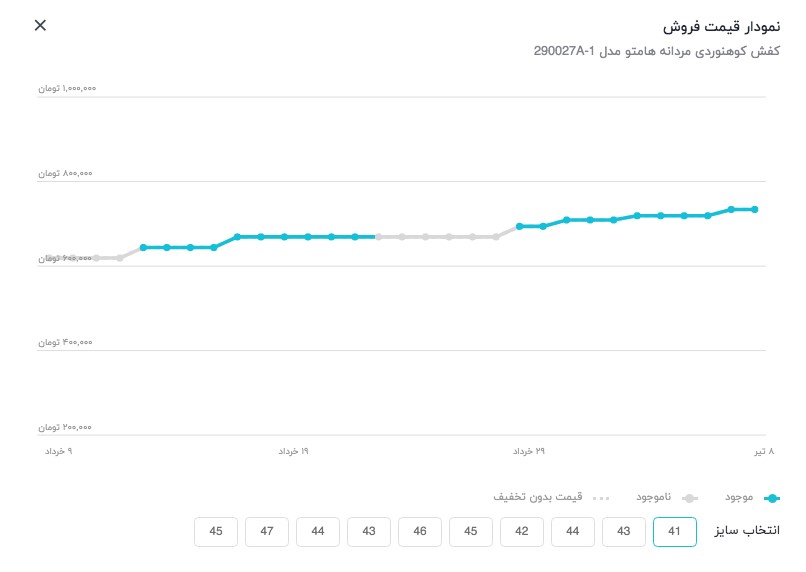Click the 'قیمت بدون تخفیف' legend label

pyautogui.click(x=538, y=497)
